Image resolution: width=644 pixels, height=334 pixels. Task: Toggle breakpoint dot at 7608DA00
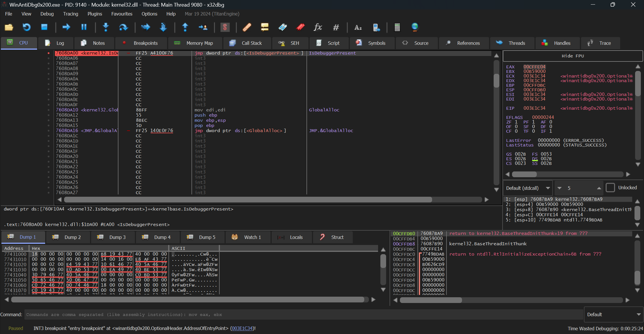(49, 53)
